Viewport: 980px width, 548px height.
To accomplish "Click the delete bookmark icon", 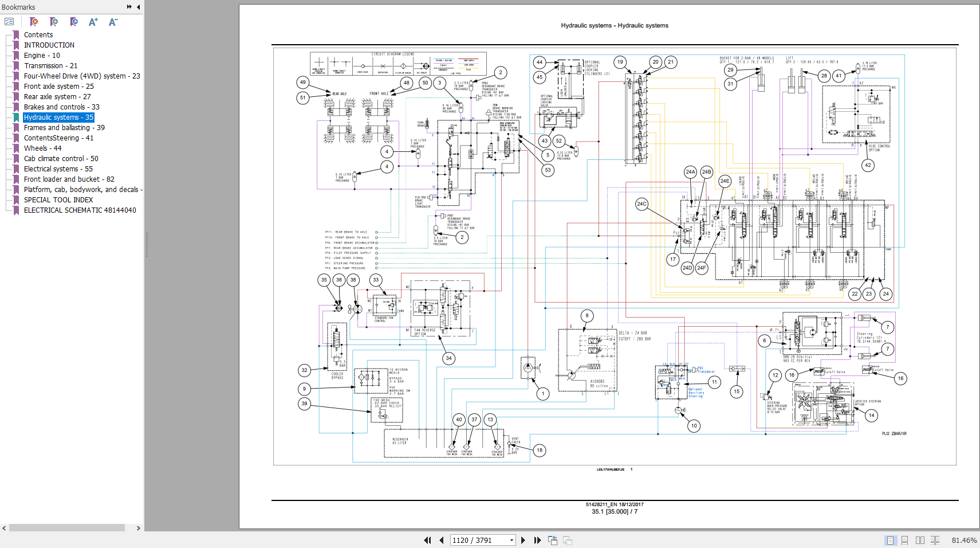I will click(x=34, y=22).
